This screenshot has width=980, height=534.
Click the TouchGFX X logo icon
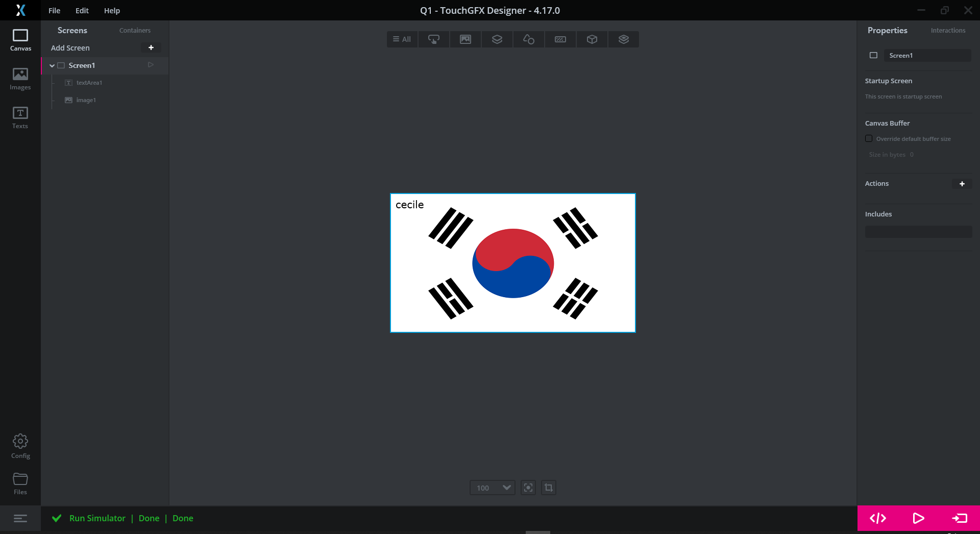point(20,10)
